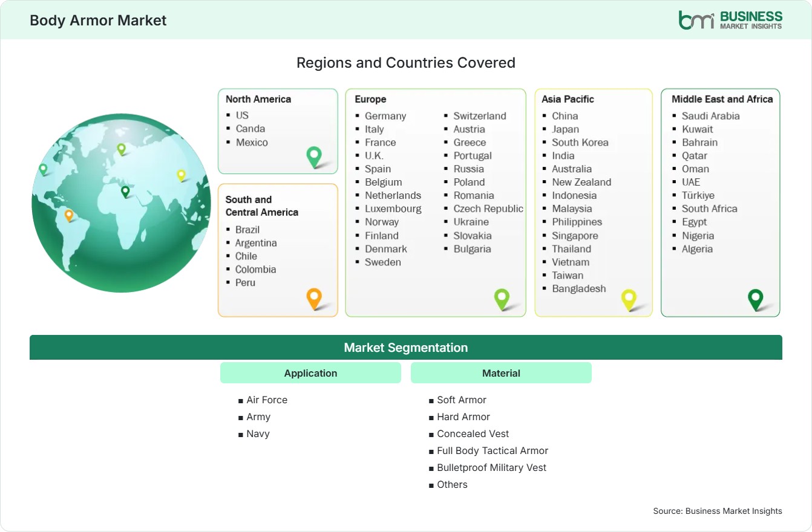Screen dimensions: 812x532
Task: Click 'Switzerland' in Europe list
Action: (480, 115)
